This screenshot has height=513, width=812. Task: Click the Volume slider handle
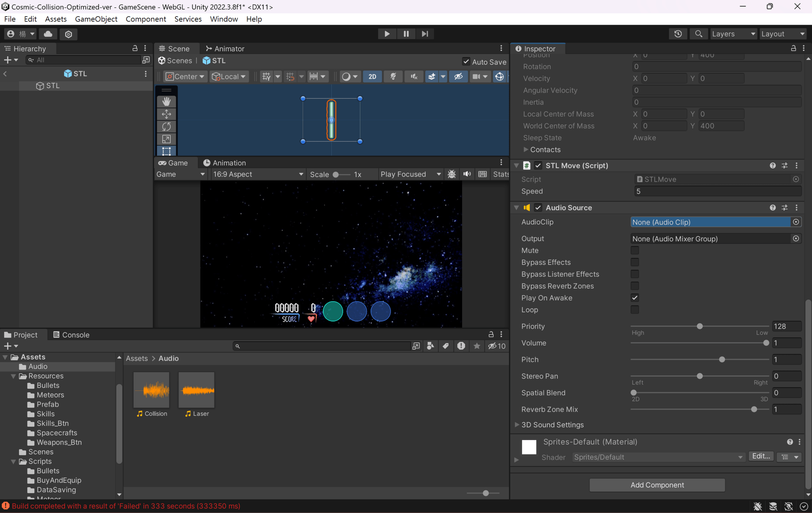[x=766, y=343]
